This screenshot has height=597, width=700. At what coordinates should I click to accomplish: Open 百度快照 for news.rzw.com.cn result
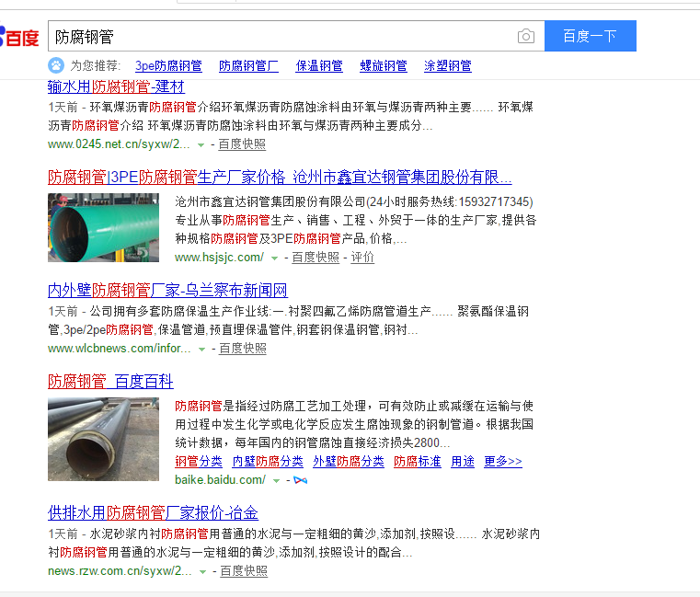pyautogui.click(x=244, y=571)
